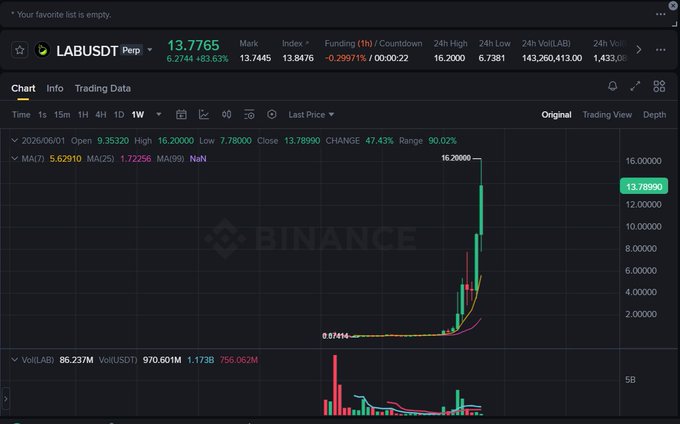Click the tallest red volume bar
The height and width of the screenshot is (424, 680).
coord(335,385)
